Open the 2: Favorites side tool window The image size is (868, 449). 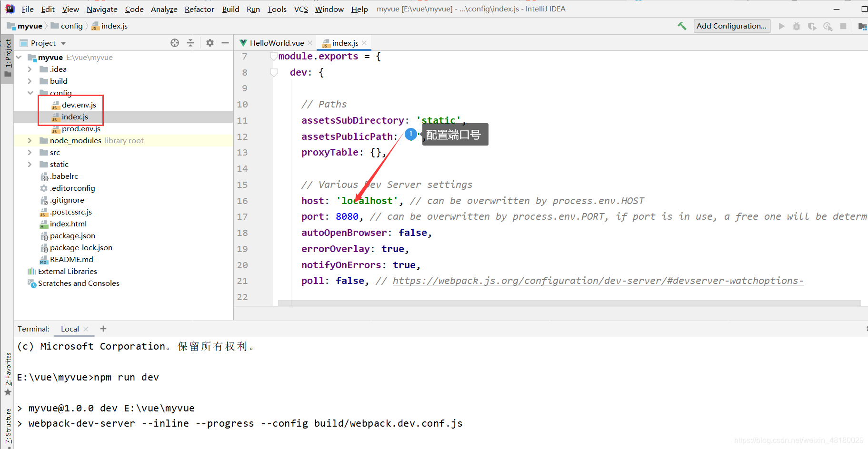8,374
